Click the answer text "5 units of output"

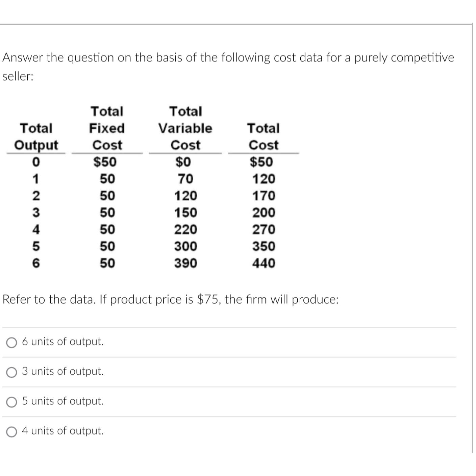62,402
